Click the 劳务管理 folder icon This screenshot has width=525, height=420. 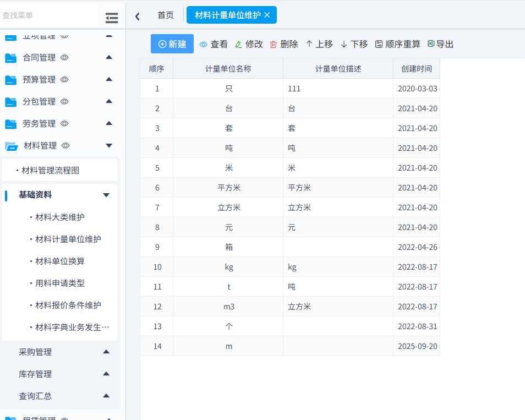pos(10,124)
